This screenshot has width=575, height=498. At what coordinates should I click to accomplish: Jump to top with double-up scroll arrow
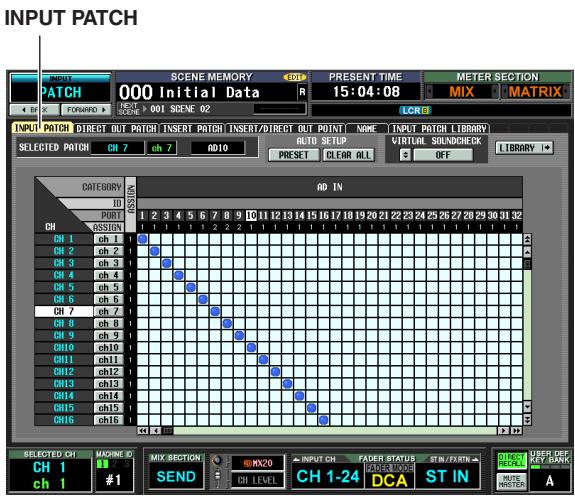527,239
